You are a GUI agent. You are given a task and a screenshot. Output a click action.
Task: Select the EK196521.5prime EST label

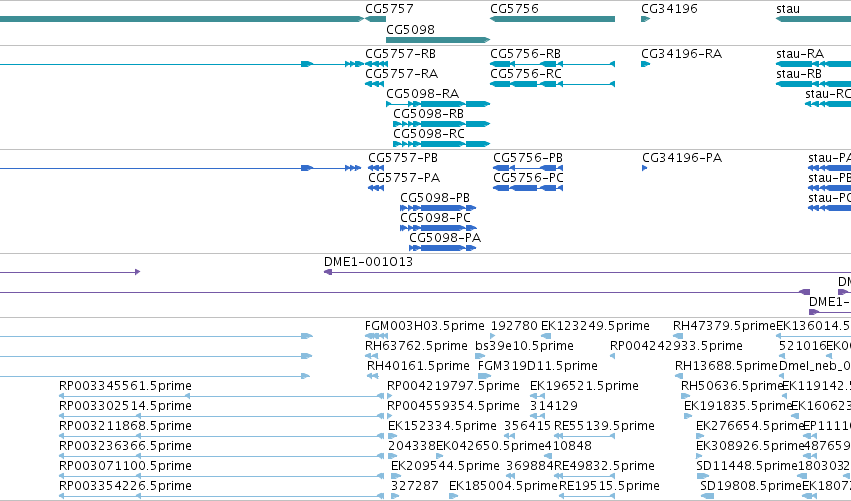[585, 386]
